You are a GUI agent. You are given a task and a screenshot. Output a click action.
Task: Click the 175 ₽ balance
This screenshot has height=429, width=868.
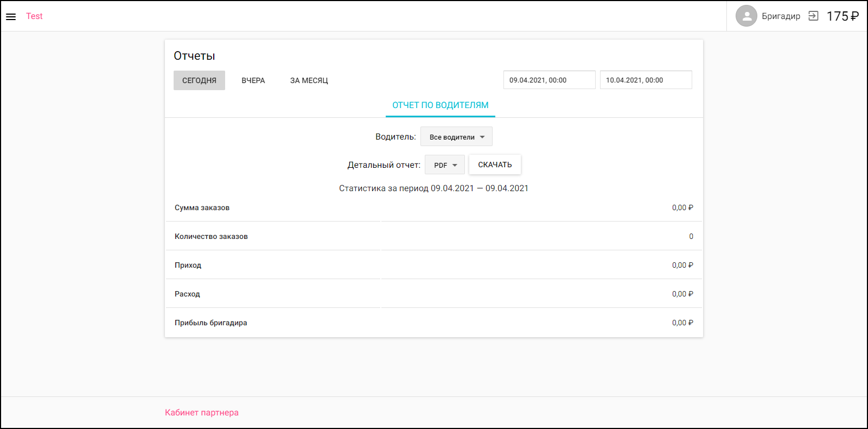pyautogui.click(x=842, y=16)
